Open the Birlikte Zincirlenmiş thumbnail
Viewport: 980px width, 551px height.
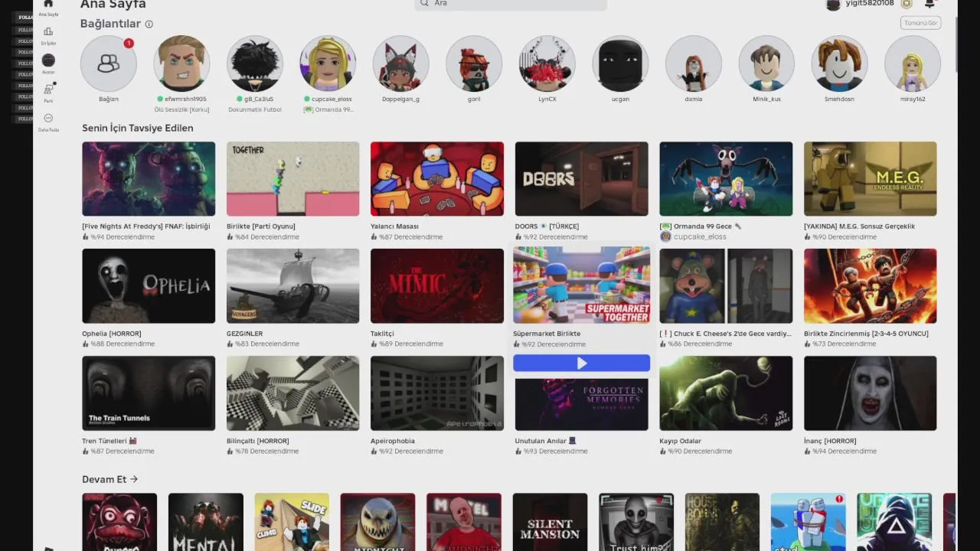pyautogui.click(x=871, y=286)
